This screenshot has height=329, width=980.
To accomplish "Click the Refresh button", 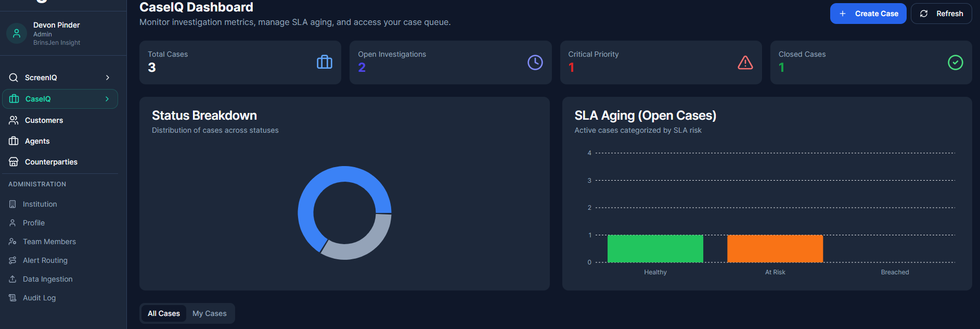I will pos(942,14).
